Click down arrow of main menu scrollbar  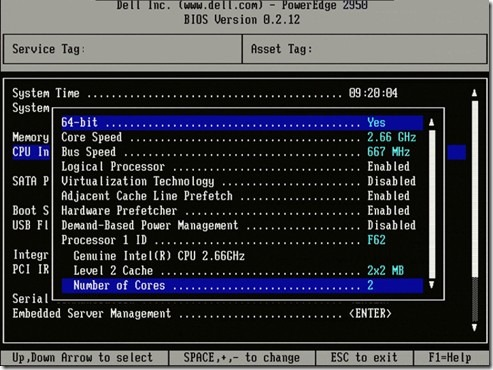tap(474, 327)
